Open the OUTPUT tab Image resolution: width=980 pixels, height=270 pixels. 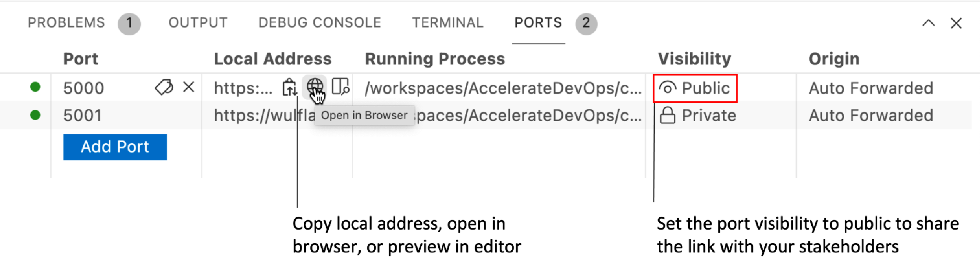tap(198, 22)
